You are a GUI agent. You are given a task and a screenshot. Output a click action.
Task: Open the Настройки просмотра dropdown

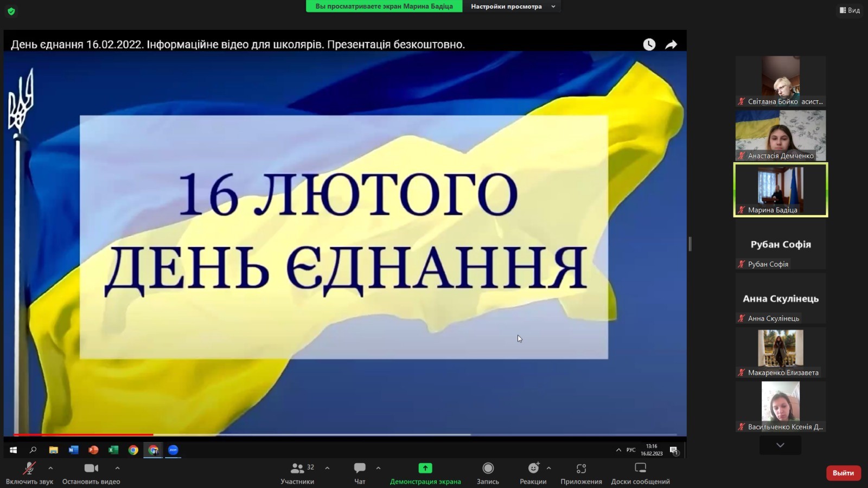tap(512, 7)
